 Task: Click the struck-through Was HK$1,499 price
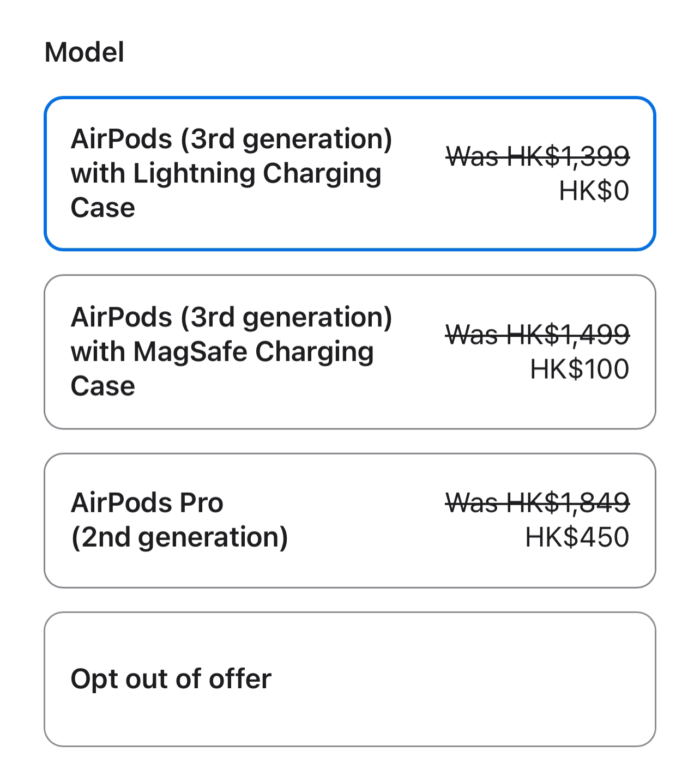pos(538,335)
